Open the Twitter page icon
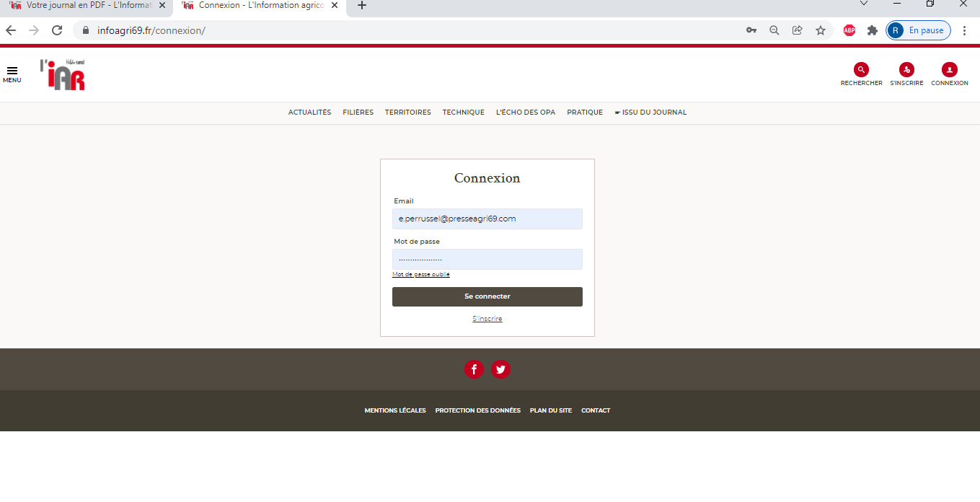 click(x=500, y=369)
